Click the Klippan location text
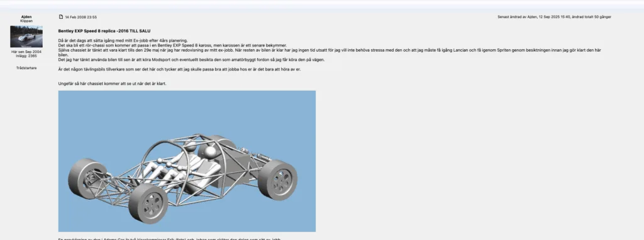644x240 pixels. click(x=26, y=21)
